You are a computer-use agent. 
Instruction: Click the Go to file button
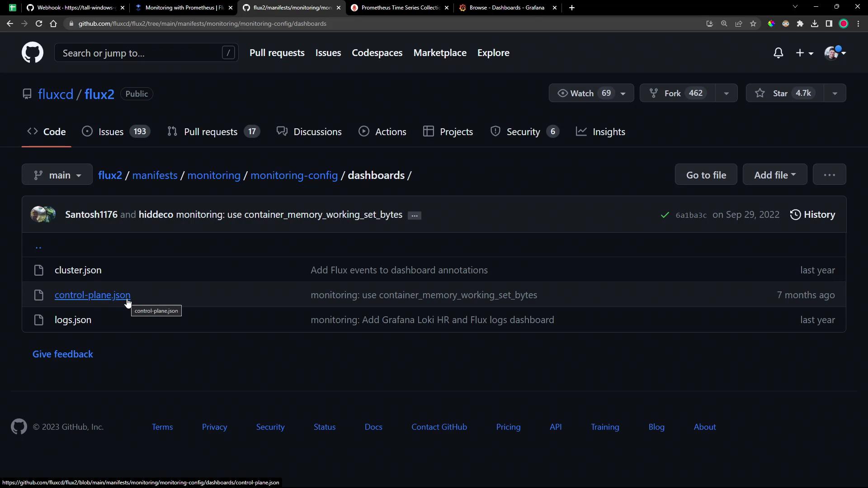706,174
